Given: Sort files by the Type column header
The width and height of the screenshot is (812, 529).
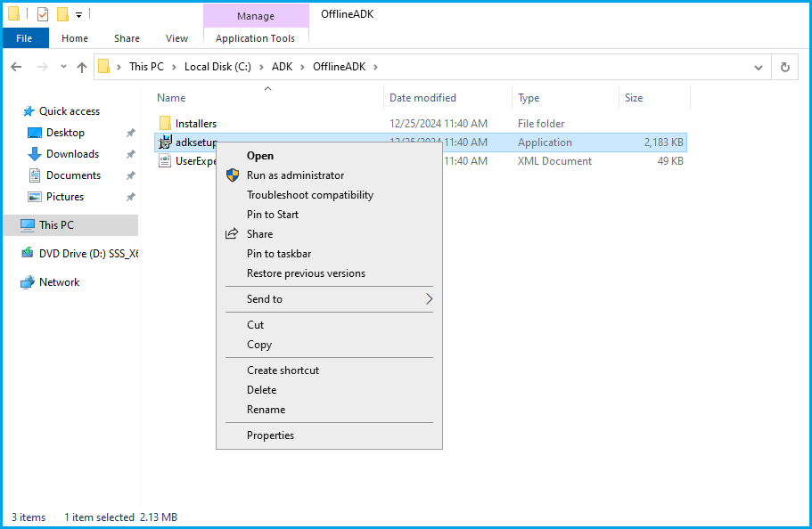Looking at the screenshot, I should click(529, 98).
